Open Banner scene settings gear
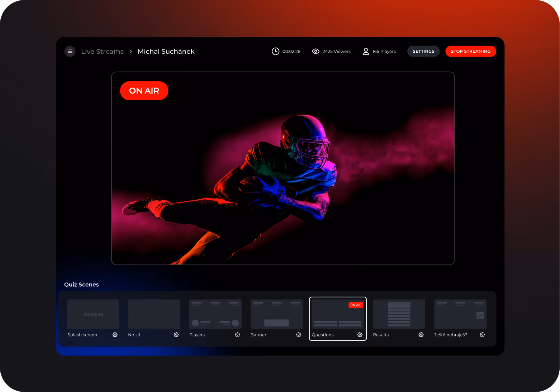 (x=299, y=335)
